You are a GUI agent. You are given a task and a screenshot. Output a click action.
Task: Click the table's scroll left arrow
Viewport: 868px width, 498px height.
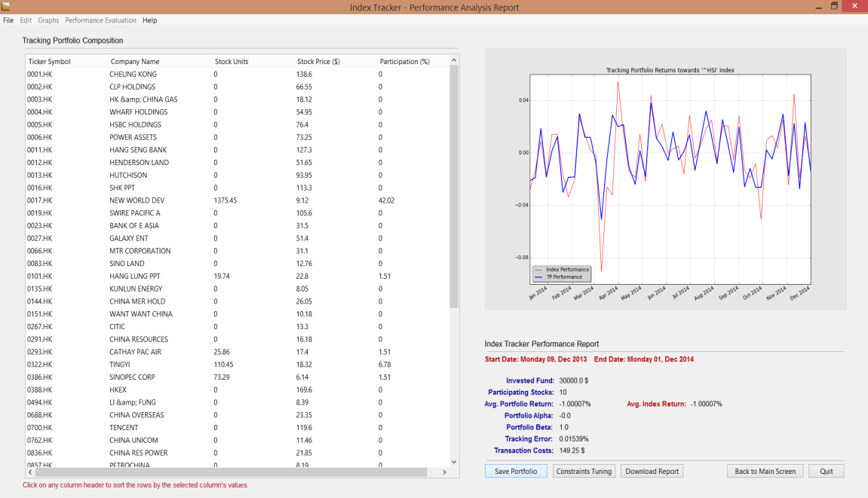(x=30, y=472)
